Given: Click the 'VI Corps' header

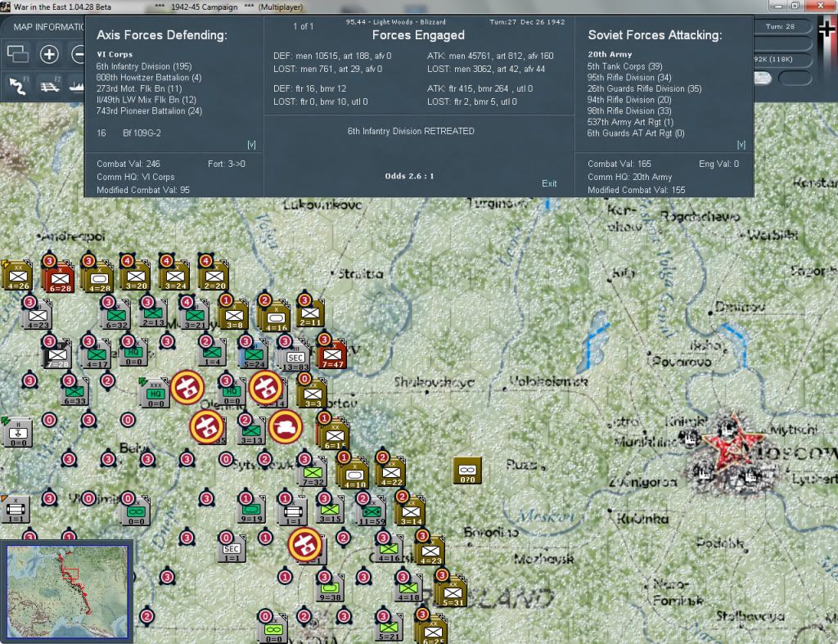Looking at the screenshot, I should tap(115, 55).
